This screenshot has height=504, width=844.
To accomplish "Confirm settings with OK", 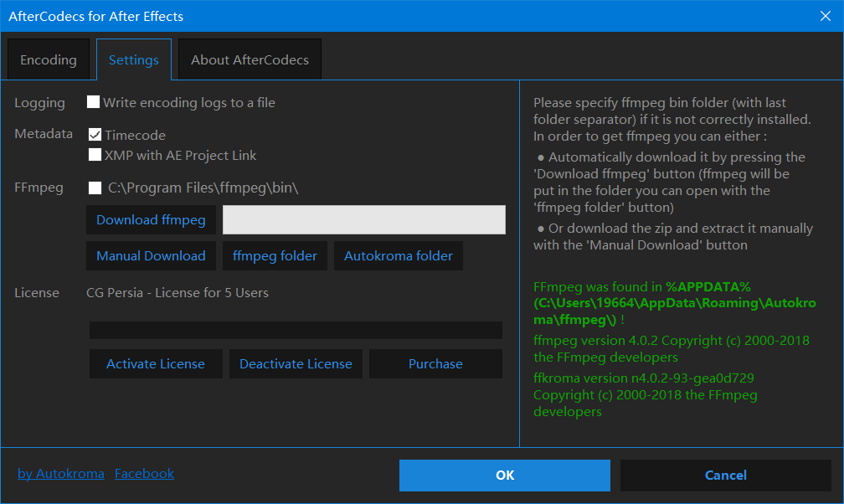I will 504,475.
